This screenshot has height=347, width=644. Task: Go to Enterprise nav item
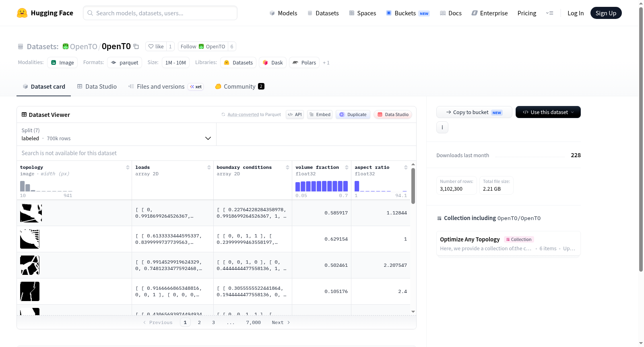tap(489, 13)
